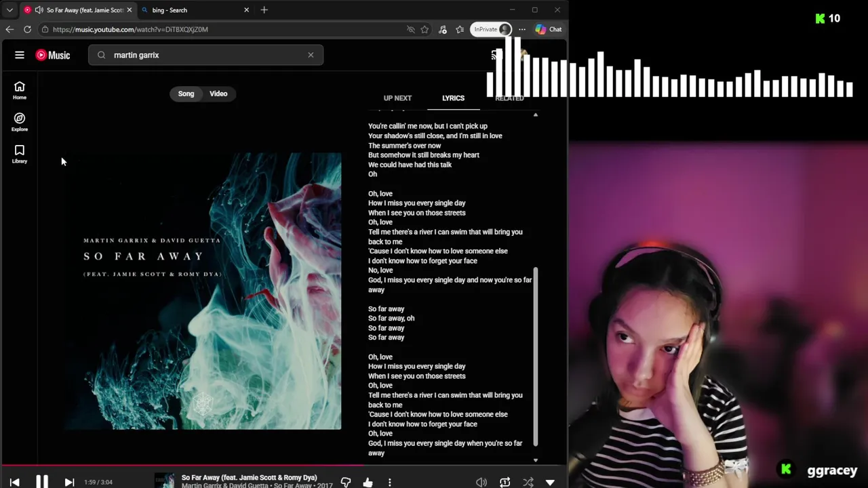Open browser Settings and more menu
868x488 pixels.
pyautogui.click(x=522, y=29)
